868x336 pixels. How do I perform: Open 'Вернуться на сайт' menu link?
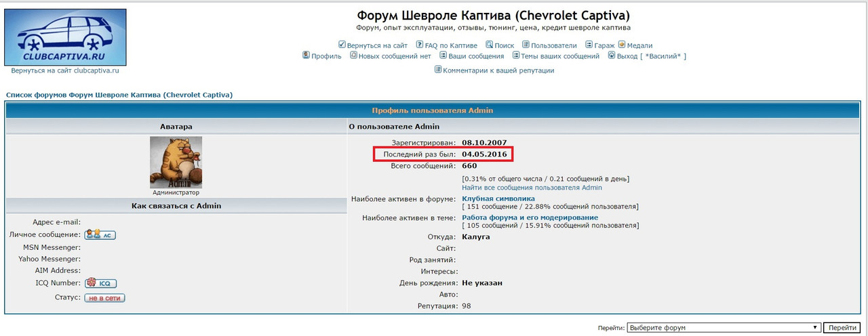pos(377,45)
